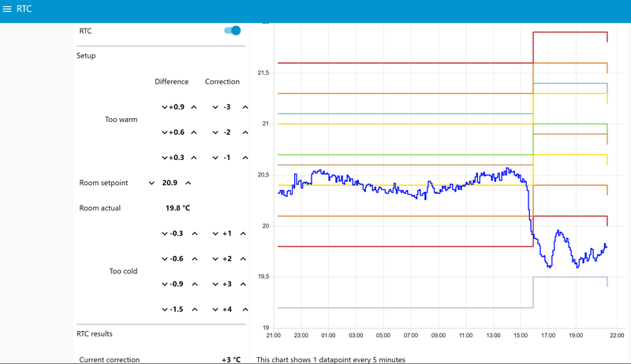Viewport: 631px width, 364px height.
Task: Decrease the -3 correction value
Action: [x=215, y=107]
